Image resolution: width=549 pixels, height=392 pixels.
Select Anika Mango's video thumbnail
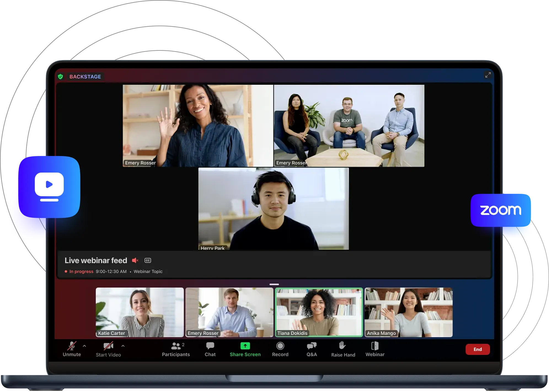tap(409, 312)
